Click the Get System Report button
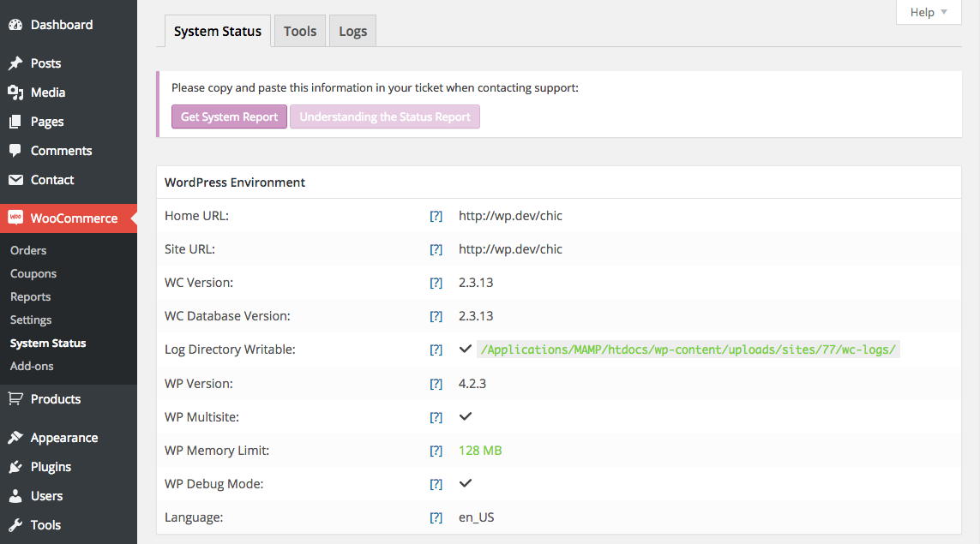Viewport: 980px width, 544px height. pyautogui.click(x=229, y=117)
